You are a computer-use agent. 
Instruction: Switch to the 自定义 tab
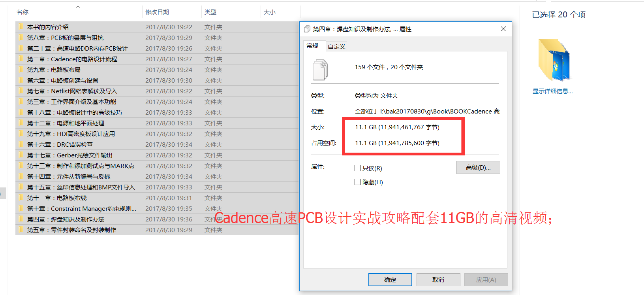336,46
